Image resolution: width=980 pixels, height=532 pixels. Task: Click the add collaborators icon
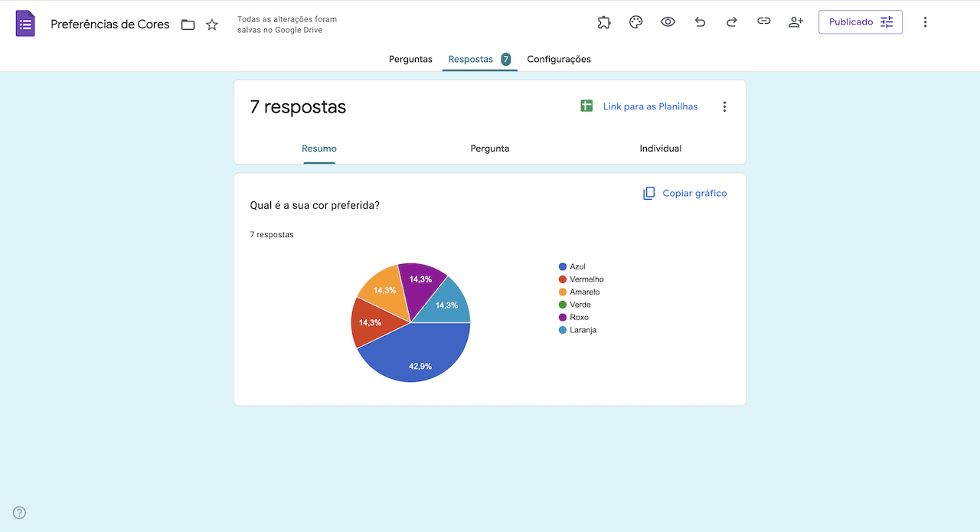click(795, 22)
